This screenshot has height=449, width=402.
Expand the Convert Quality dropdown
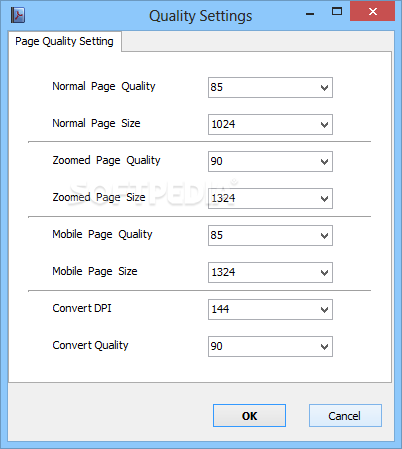point(270,347)
